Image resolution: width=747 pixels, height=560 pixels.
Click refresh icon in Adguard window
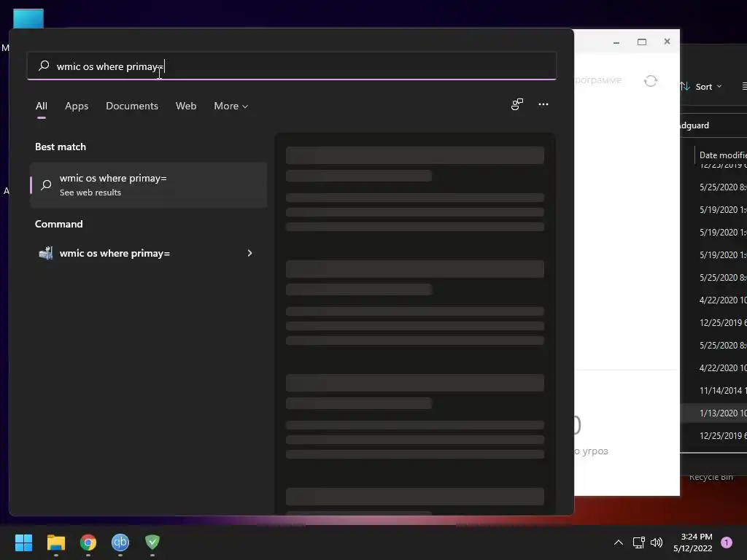(x=650, y=81)
